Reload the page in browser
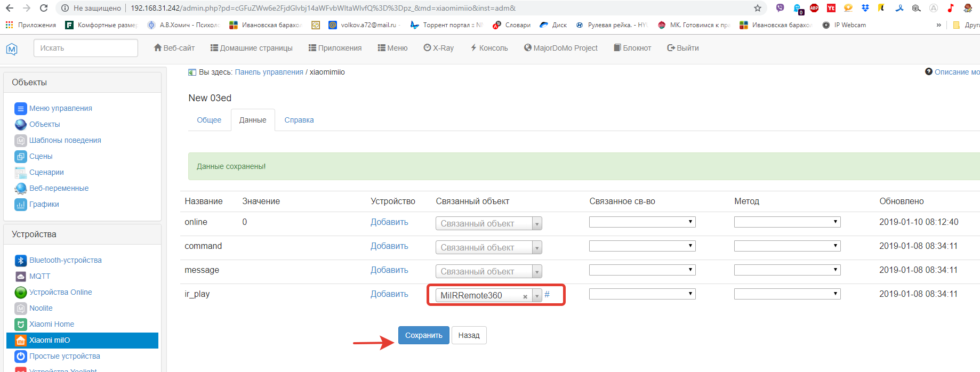980x372 pixels. 44,8
